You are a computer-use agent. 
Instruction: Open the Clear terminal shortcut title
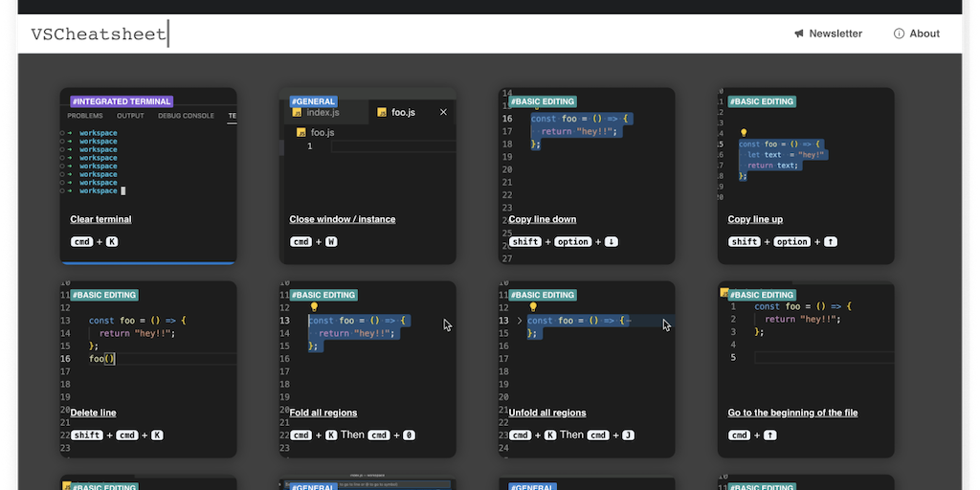(100, 219)
